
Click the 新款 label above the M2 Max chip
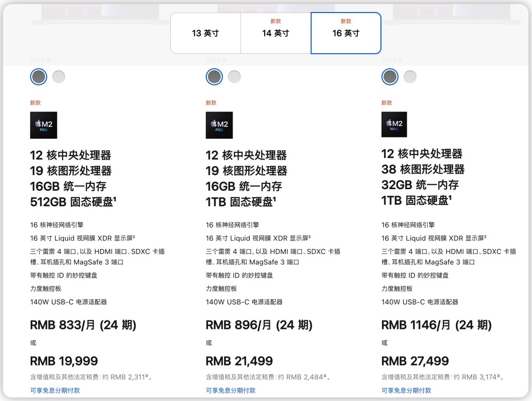coord(387,102)
